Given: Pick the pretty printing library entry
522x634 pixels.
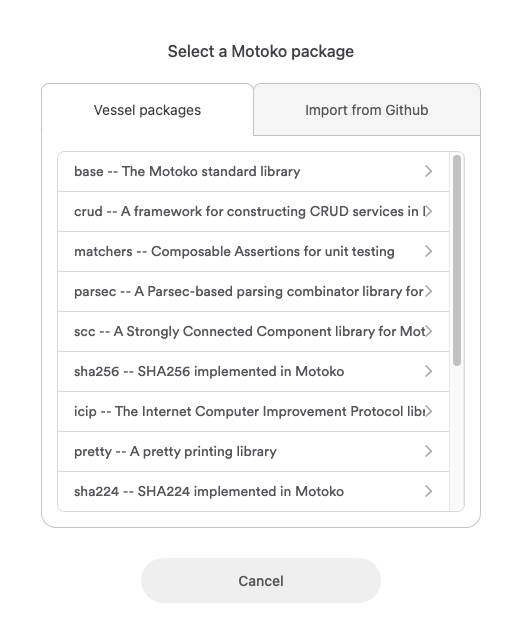Looking at the screenshot, I should 254,452.
